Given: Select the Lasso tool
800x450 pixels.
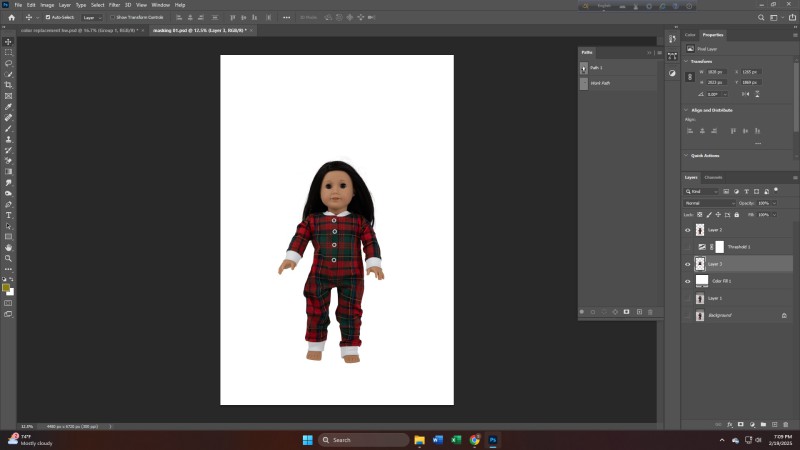Looking at the screenshot, I should tap(9, 63).
